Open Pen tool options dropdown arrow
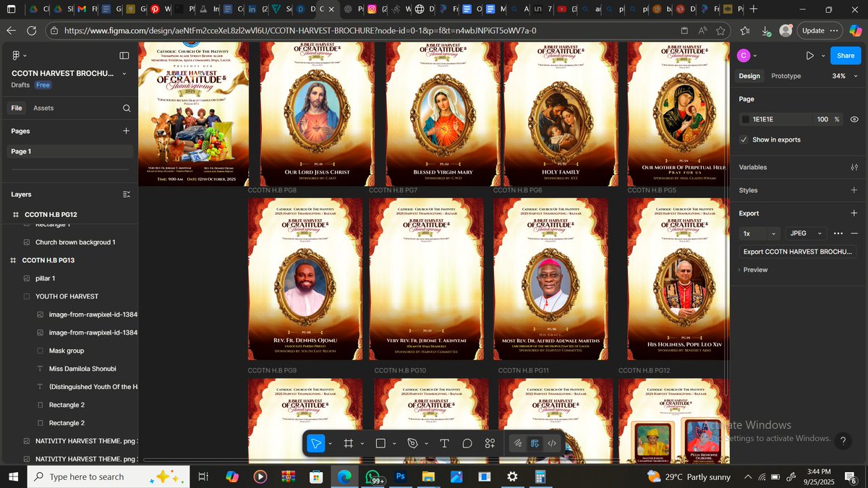The image size is (868, 488). coord(427,444)
